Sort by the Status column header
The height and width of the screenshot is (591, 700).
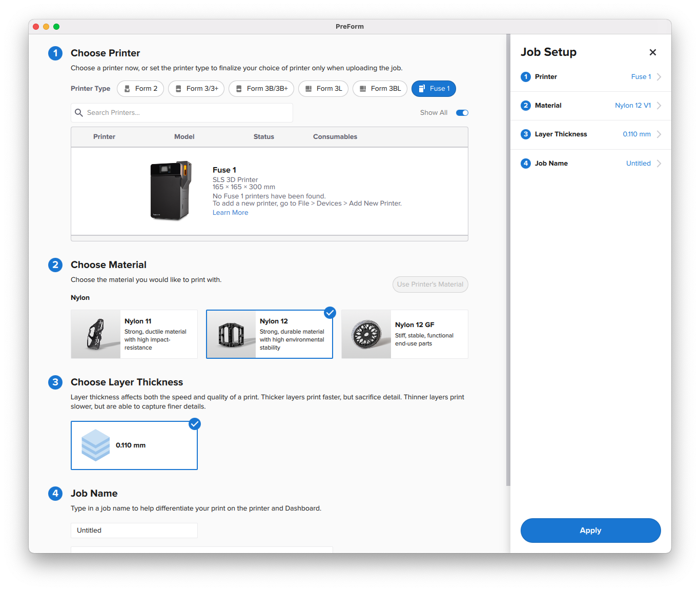(x=264, y=137)
